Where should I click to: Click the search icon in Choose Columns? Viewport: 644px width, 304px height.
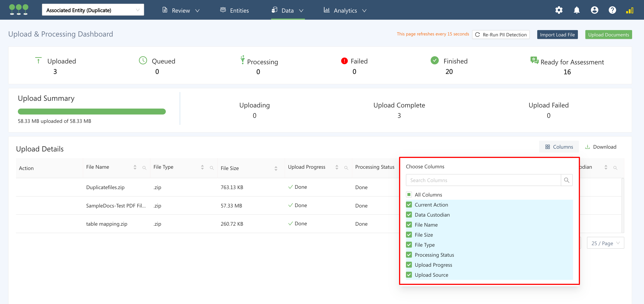[567, 180]
